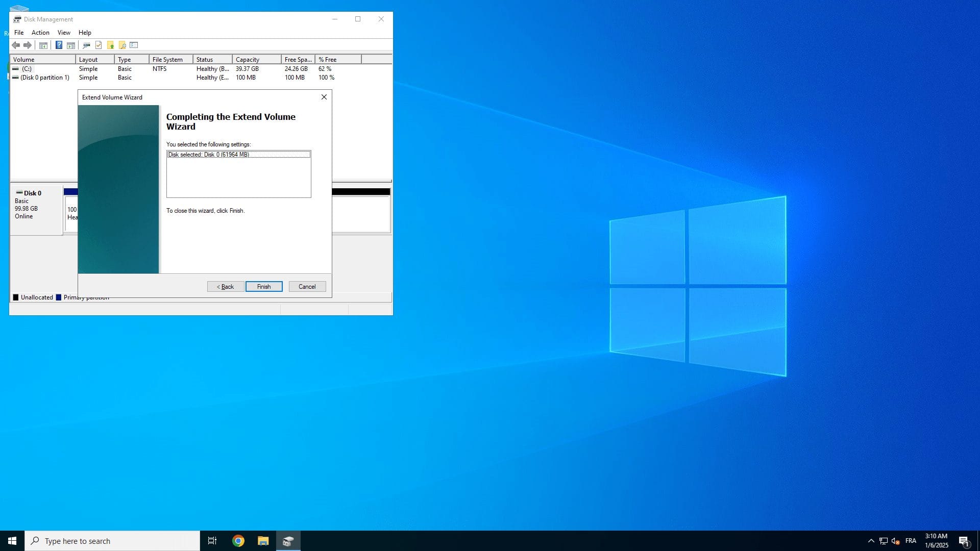Click the checklist settings toolbar icon
This screenshot has height=551, width=980.
(134, 45)
